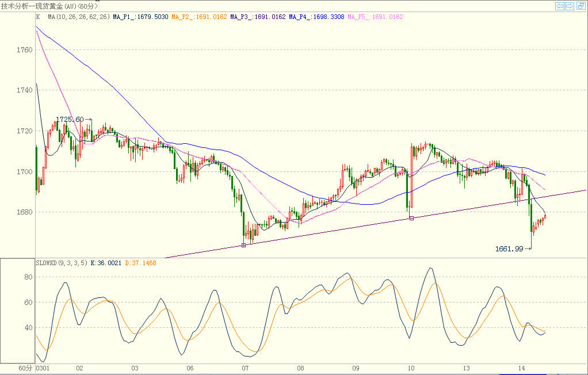This screenshot has width=588, height=375.
Task: Click the K label before the MA indicator
Action: point(38,17)
